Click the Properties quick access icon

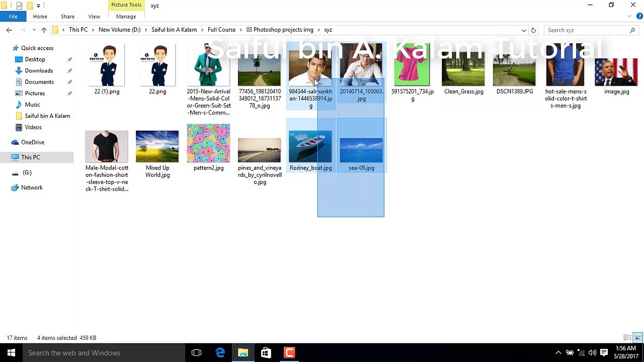coord(19,6)
